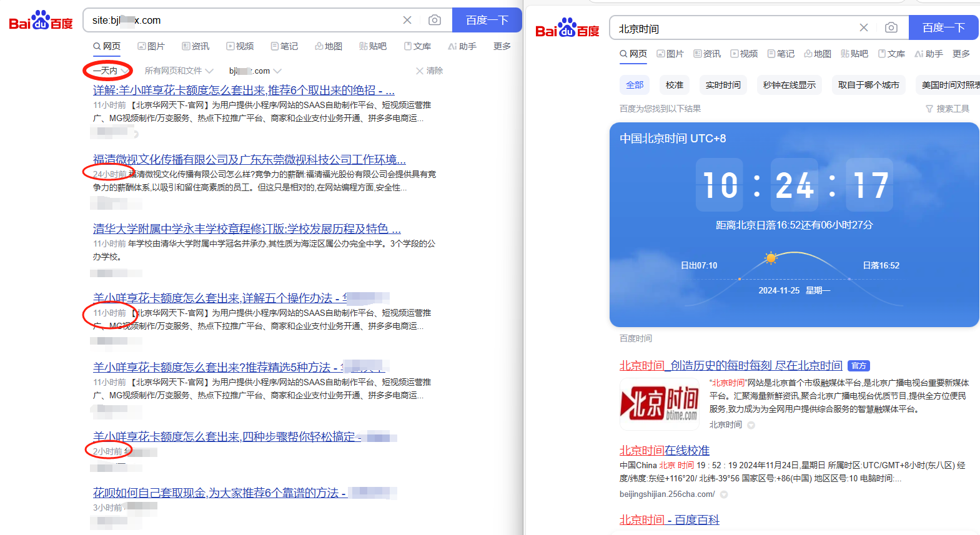This screenshot has width=980, height=535.
Task: Open image search camera in right window
Action: tap(891, 27)
